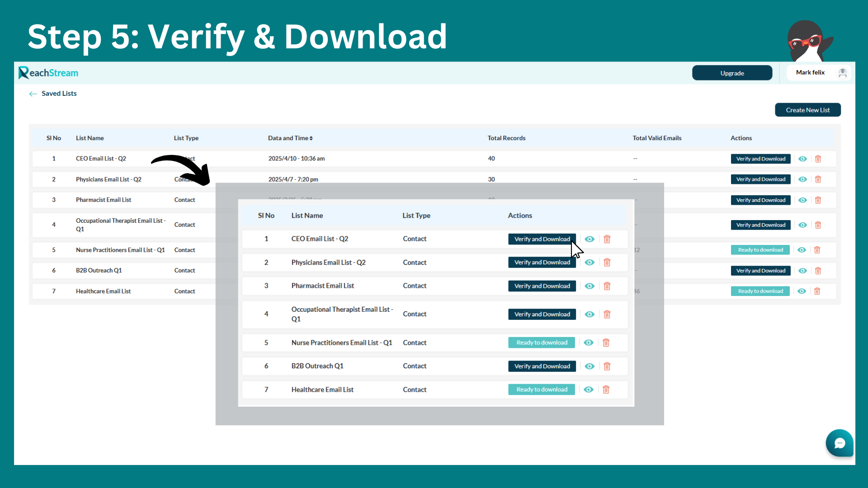Image resolution: width=868 pixels, height=488 pixels.
Task: Open the Mark felix account menu
Action: [811, 73]
